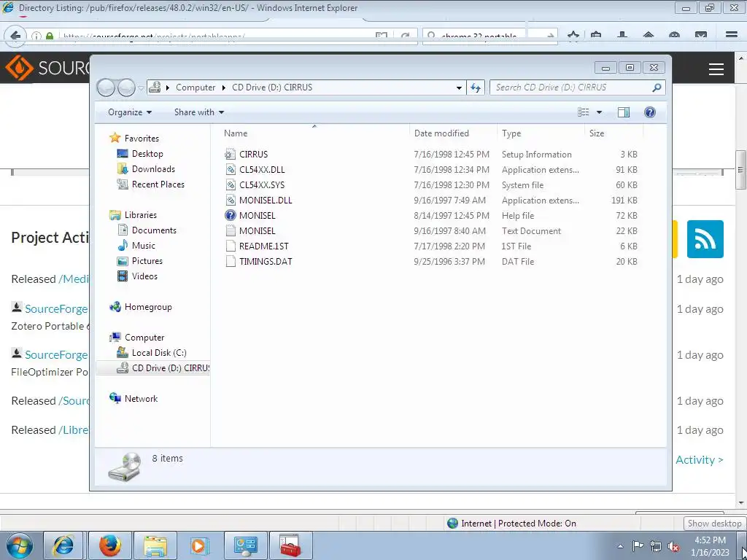The height and width of the screenshot is (560, 747).
Task: Open the Windows Start menu
Action: pos(20,545)
